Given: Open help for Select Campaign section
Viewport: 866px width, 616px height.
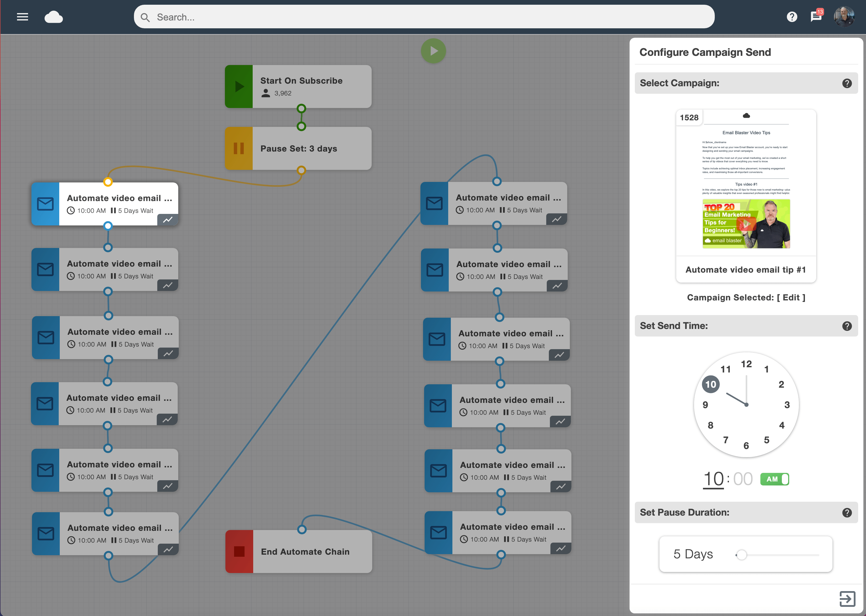Looking at the screenshot, I should pos(847,83).
